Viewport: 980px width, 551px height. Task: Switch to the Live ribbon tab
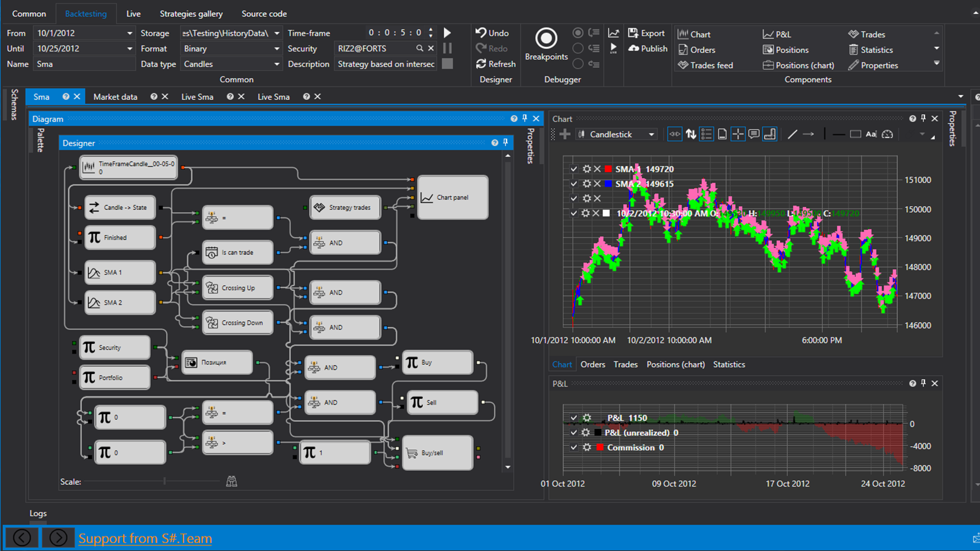(x=133, y=13)
